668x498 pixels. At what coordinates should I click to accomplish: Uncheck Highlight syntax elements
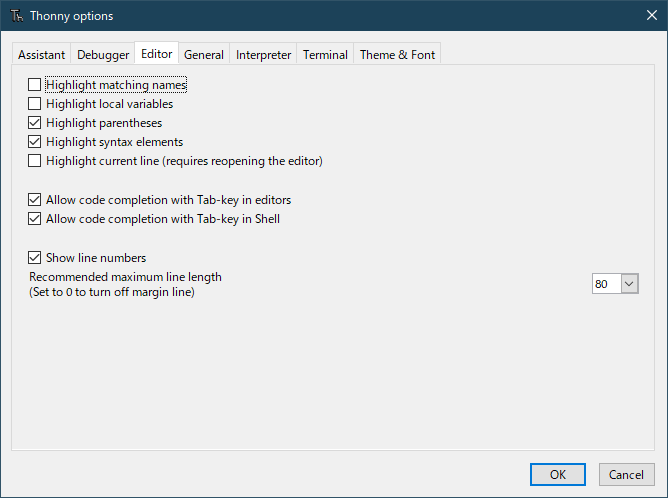(35, 142)
